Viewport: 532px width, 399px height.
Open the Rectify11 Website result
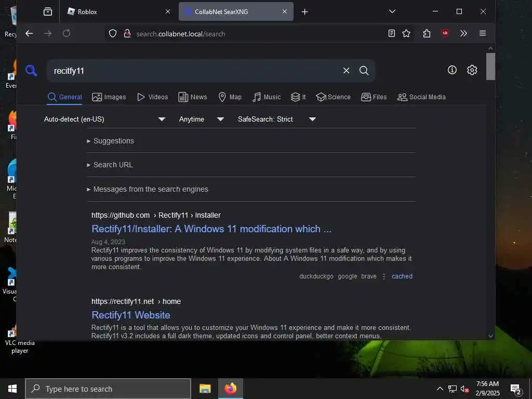click(131, 315)
